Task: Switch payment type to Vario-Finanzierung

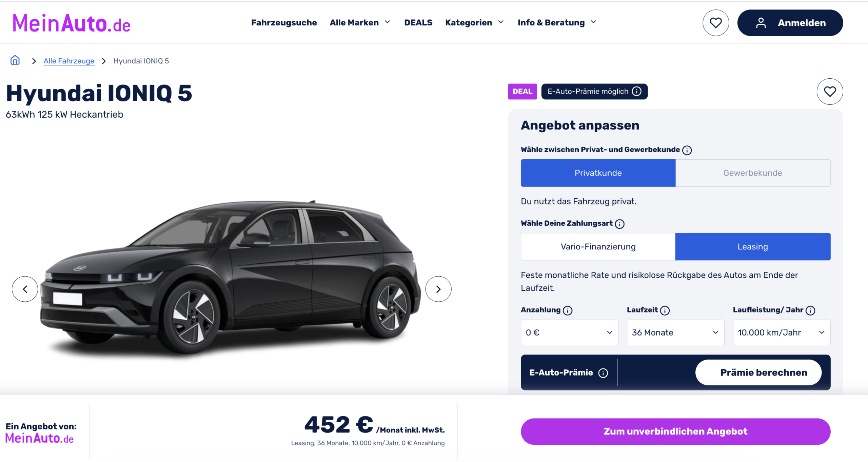Action: (x=598, y=246)
